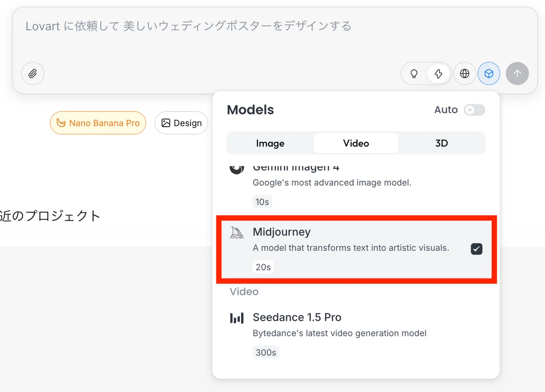545x392 pixels.
Task: Click the Midjourney sailboat logo
Action: 237,233
